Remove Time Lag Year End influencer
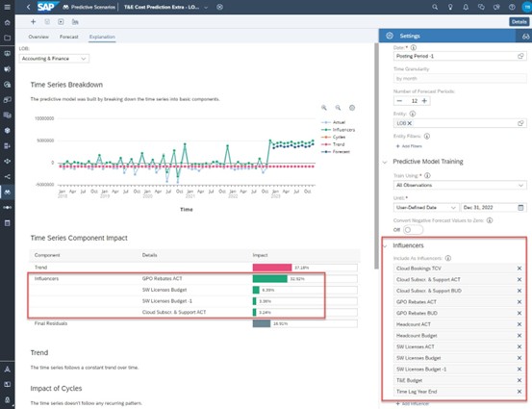532x409 pixels. 519,392
